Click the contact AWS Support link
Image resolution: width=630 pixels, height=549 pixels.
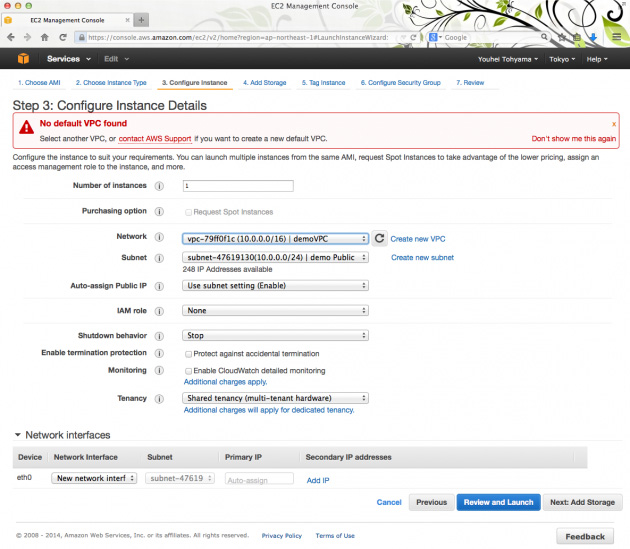click(155, 138)
